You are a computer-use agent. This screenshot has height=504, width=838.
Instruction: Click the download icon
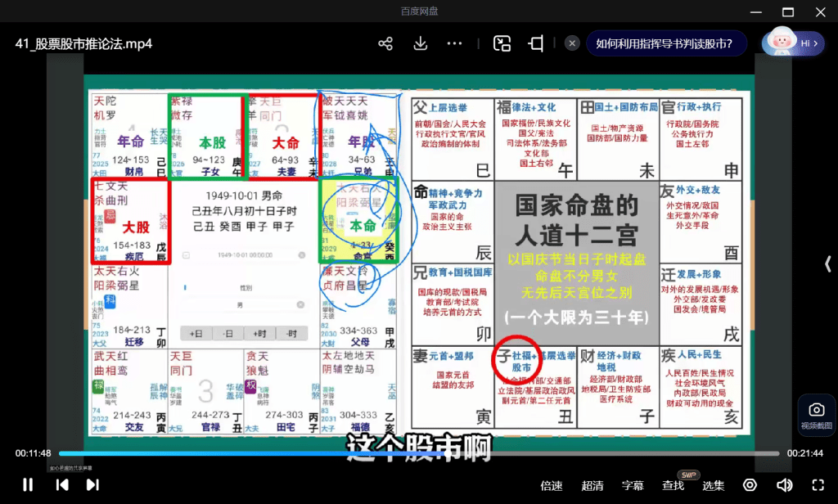pos(421,43)
